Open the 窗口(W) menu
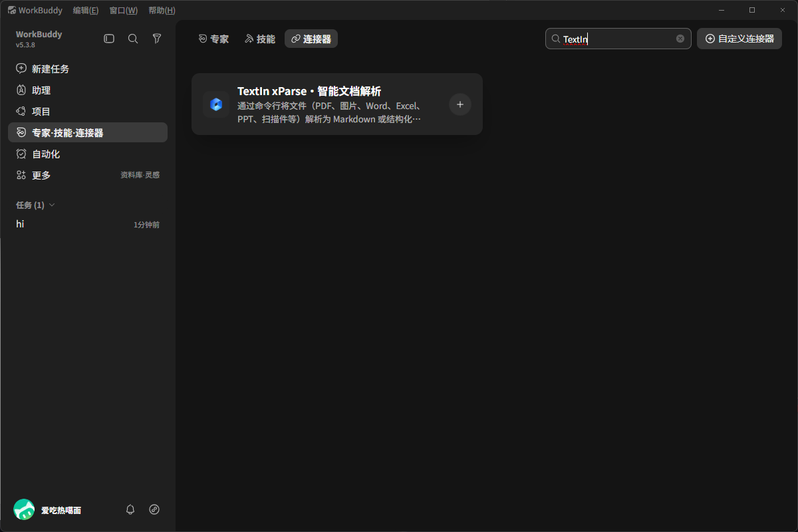 (x=124, y=10)
